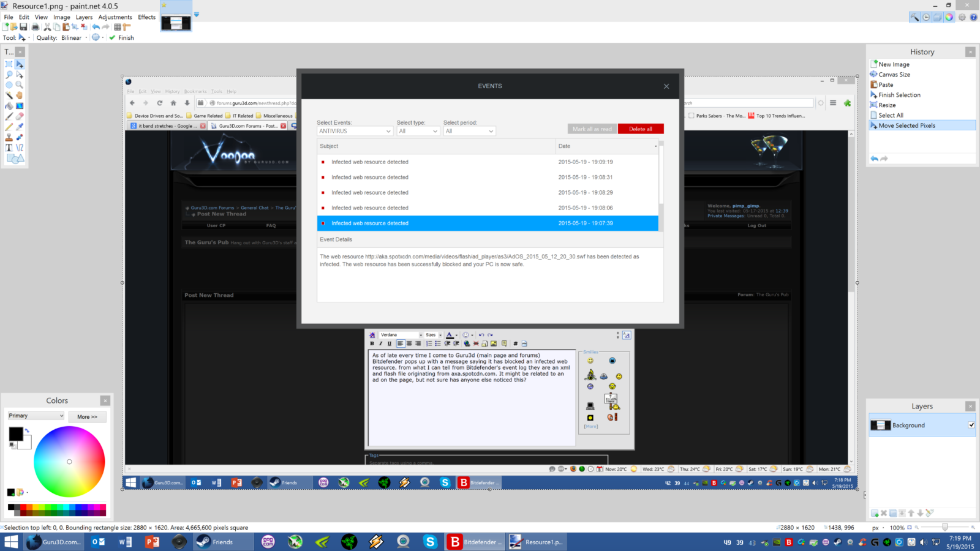Select the Text tool
This screenshot has width=980, height=551.
click(9, 148)
